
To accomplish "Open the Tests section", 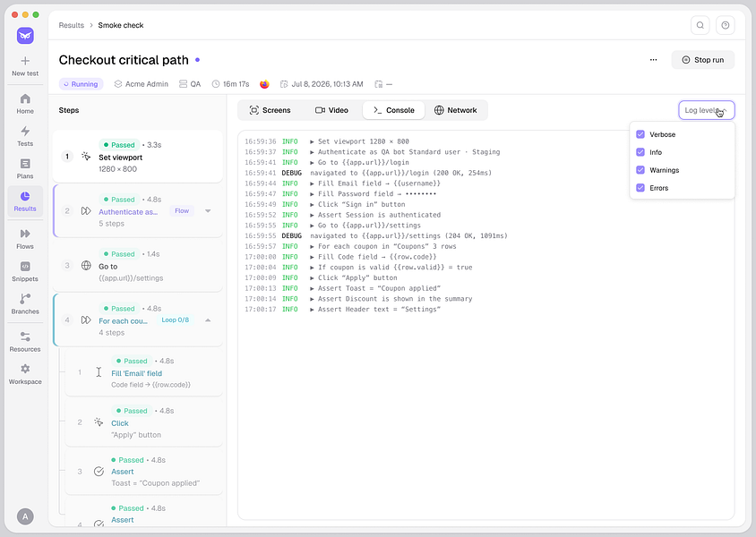I will [x=25, y=137].
